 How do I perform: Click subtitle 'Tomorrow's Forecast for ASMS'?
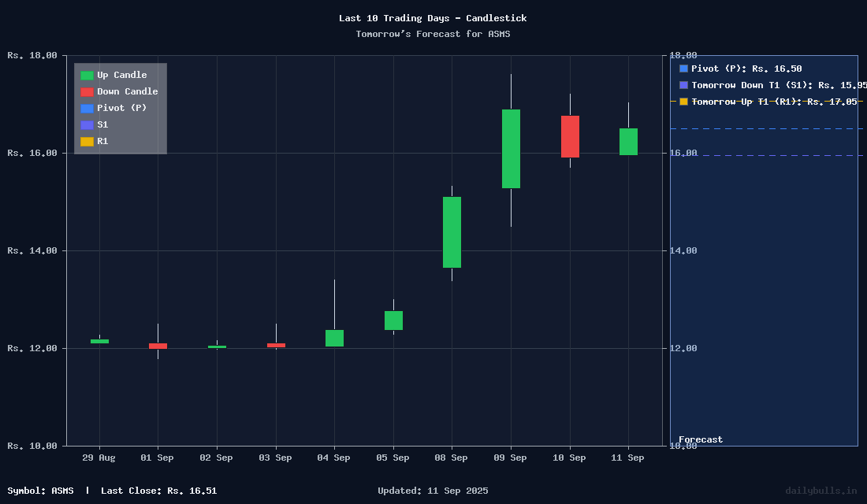433,35
